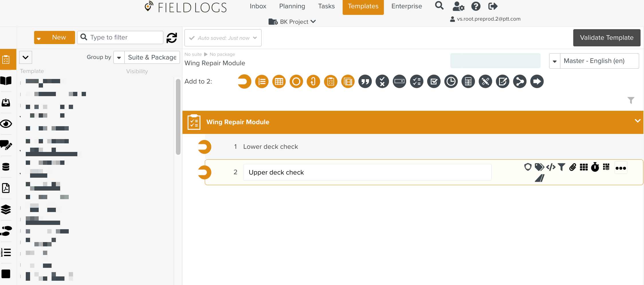Open the Enterprise tab
The height and width of the screenshot is (285, 644).
tap(407, 6)
